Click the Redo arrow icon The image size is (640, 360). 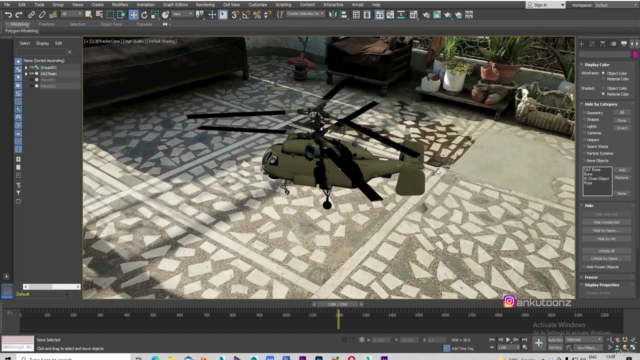(19, 15)
